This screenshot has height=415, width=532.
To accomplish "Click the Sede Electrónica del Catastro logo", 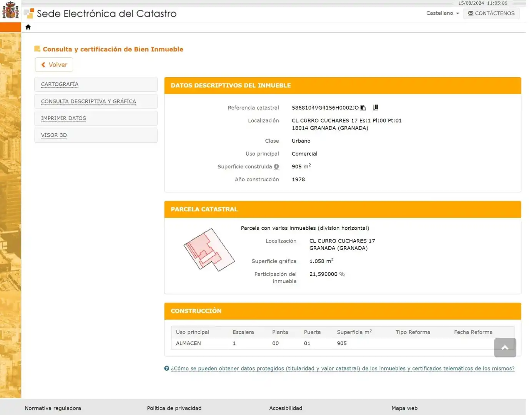I will (x=100, y=13).
